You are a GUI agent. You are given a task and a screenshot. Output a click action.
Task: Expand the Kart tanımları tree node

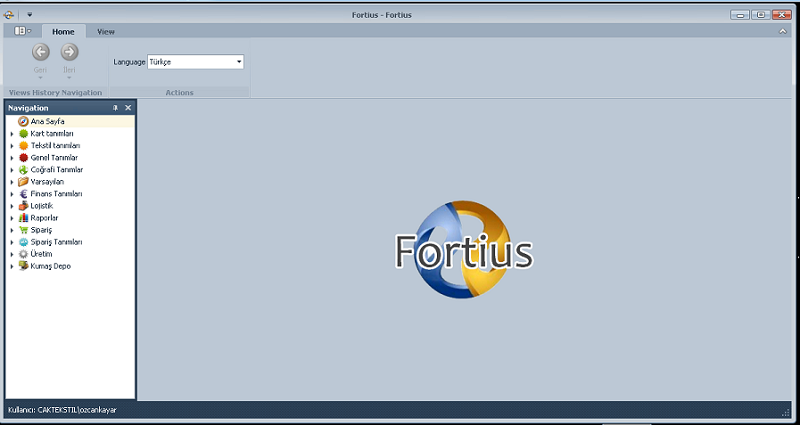coord(12,134)
